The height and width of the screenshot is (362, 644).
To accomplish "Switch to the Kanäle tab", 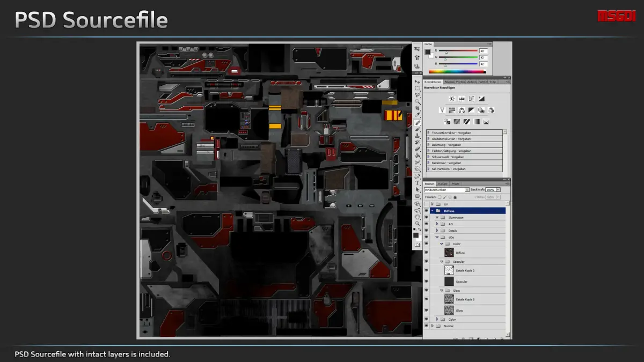I will [x=443, y=184].
